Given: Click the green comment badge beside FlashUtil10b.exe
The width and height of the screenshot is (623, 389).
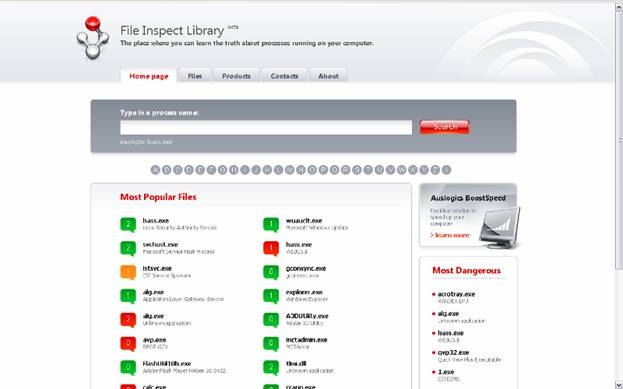Looking at the screenshot, I should pos(128,368).
